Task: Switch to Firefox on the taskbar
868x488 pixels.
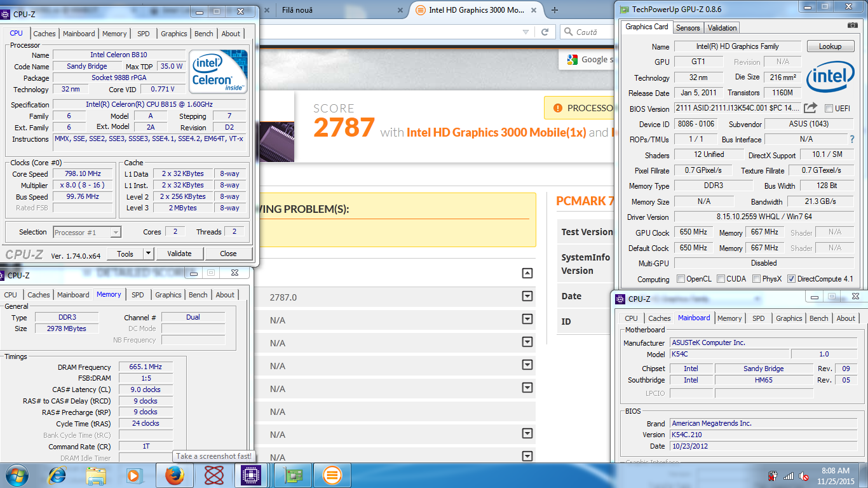Action: pyautogui.click(x=174, y=475)
